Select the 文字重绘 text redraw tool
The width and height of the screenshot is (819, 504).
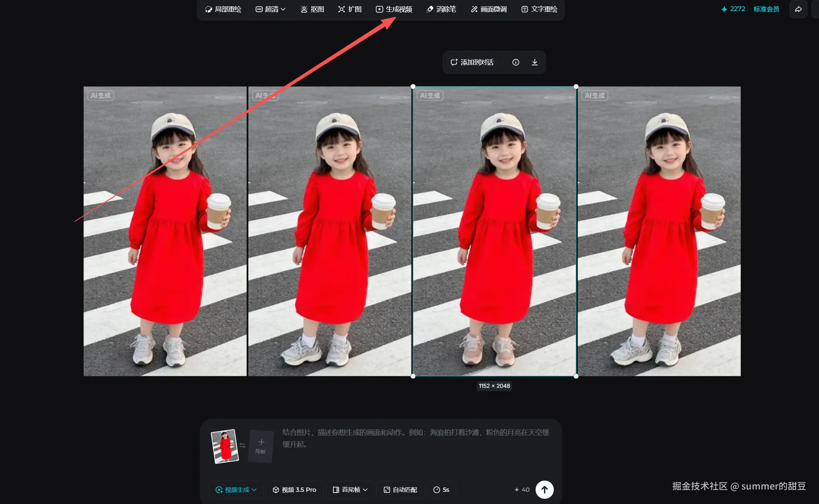539,9
